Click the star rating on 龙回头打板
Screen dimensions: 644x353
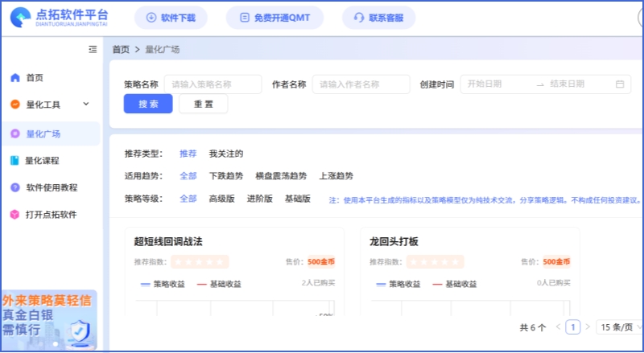pyautogui.click(x=435, y=262)
